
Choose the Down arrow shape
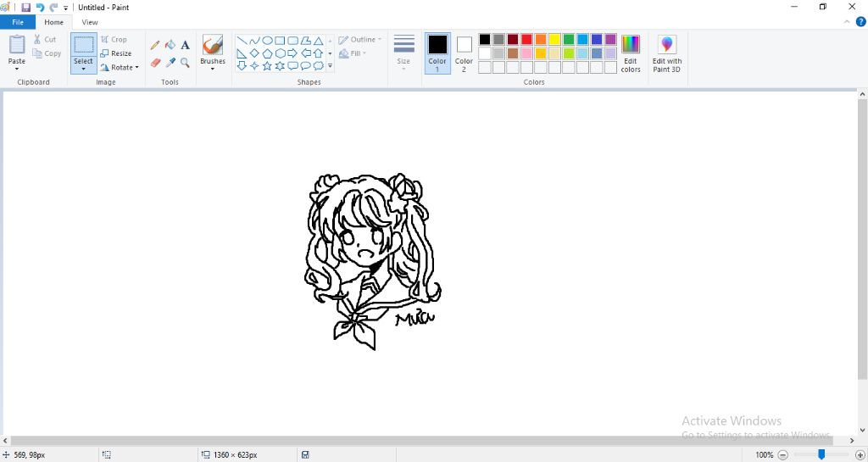click(x=242, y=66)
